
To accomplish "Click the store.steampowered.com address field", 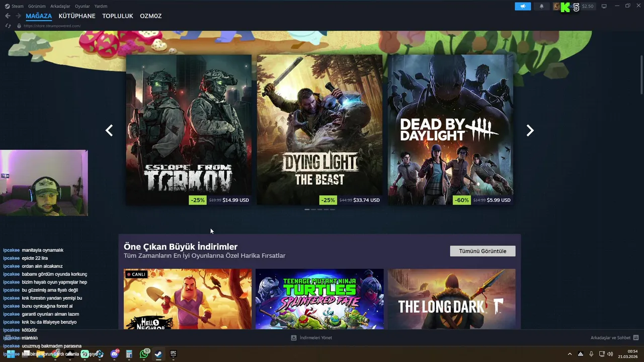I will (x=52, y=26).
